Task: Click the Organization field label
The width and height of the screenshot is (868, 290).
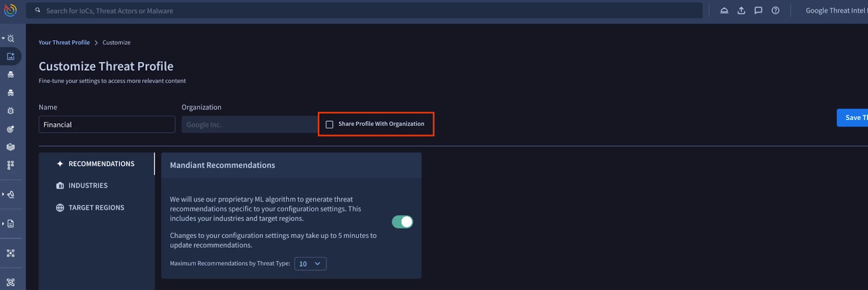Action: point(201,107)
